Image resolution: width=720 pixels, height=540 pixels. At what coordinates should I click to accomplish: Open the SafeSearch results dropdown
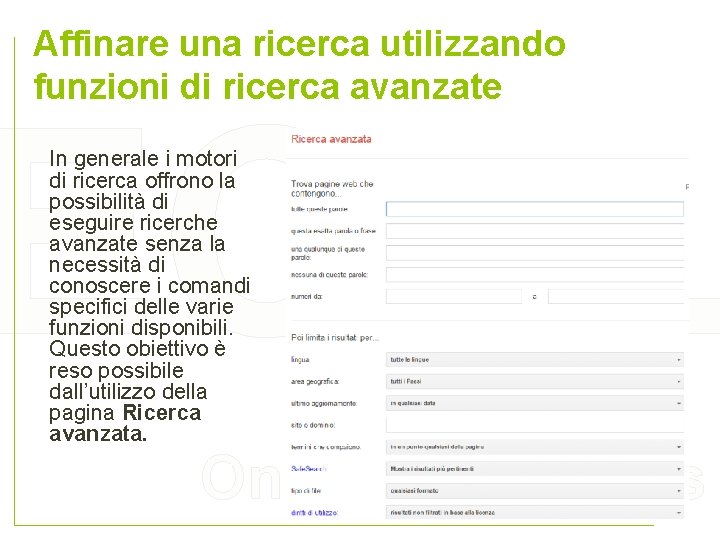pos(534,469)
